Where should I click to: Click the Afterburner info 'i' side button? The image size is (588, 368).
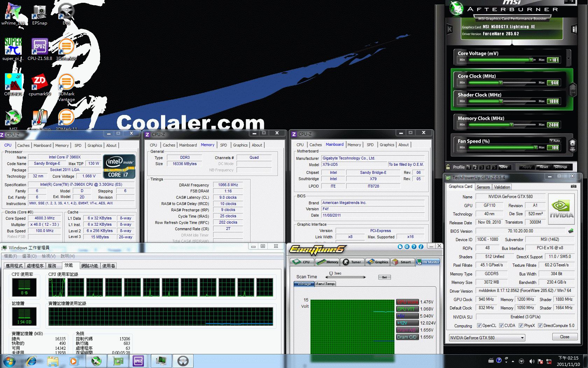(574, 29)
